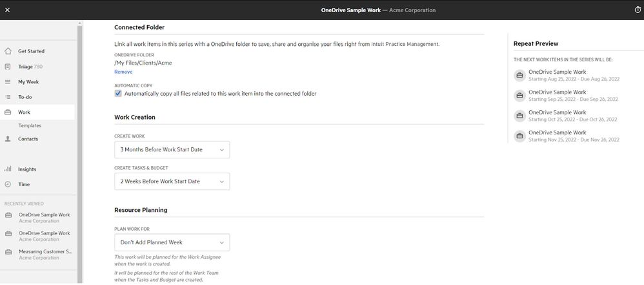Open the Plan Work For dropdown

172,242
